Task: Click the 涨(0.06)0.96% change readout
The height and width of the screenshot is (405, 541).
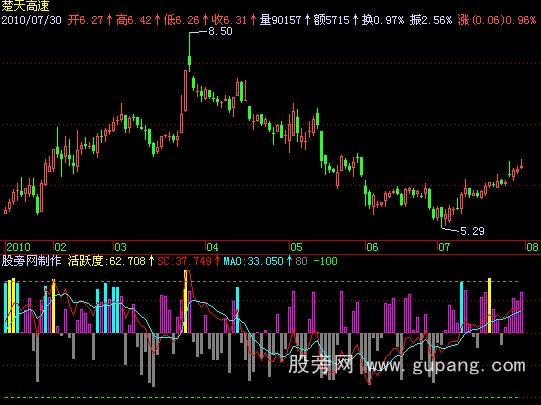Action: click(x=497, y=20)
